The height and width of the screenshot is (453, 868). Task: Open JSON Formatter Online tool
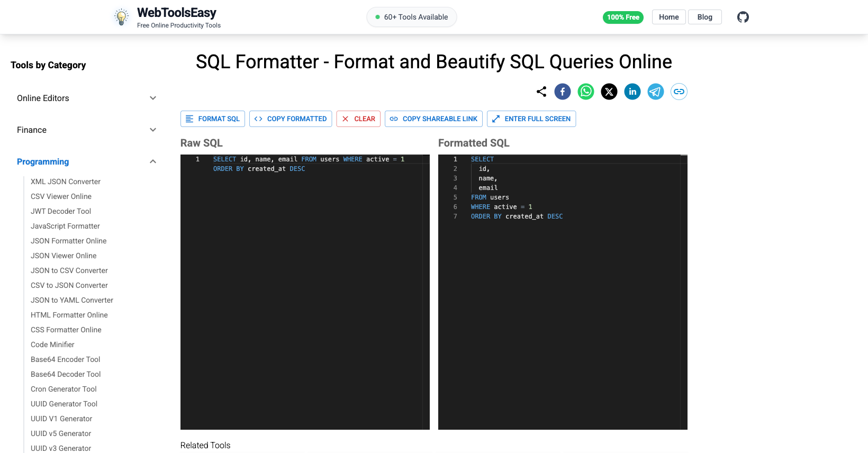pos(69,241)
